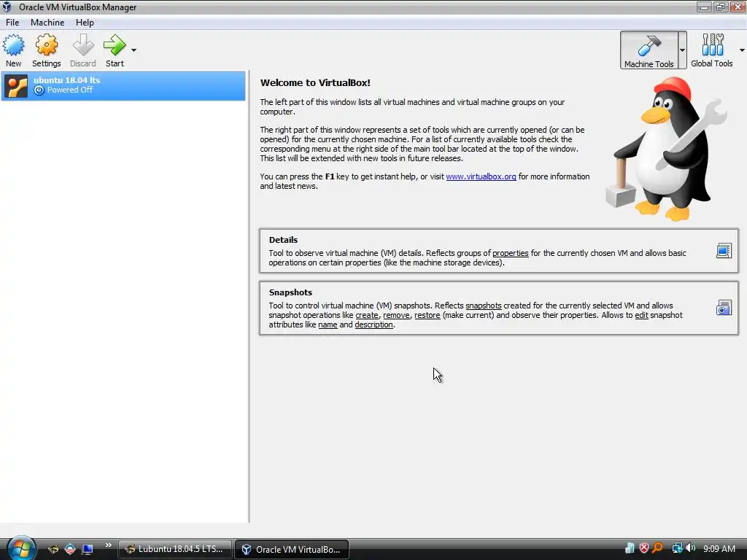Open the Help menu

(85, 23)
